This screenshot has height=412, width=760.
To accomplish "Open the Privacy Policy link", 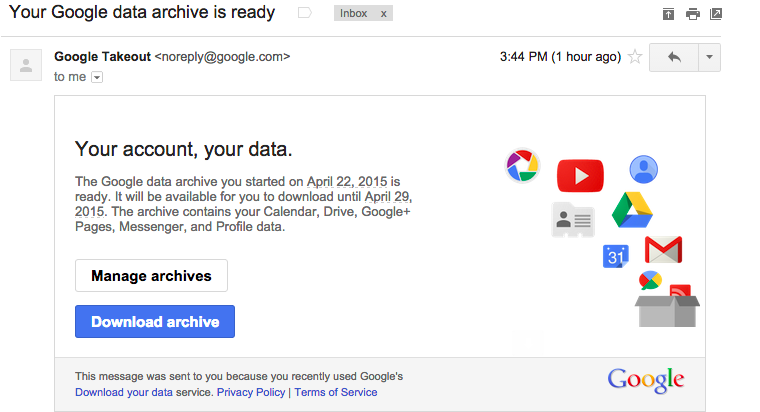I will (251, 392).
